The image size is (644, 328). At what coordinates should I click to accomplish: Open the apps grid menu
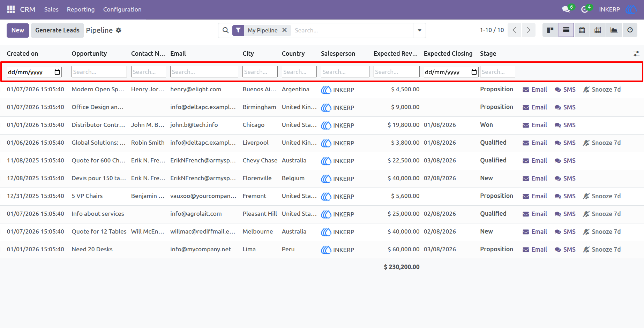tap(11, 9)
